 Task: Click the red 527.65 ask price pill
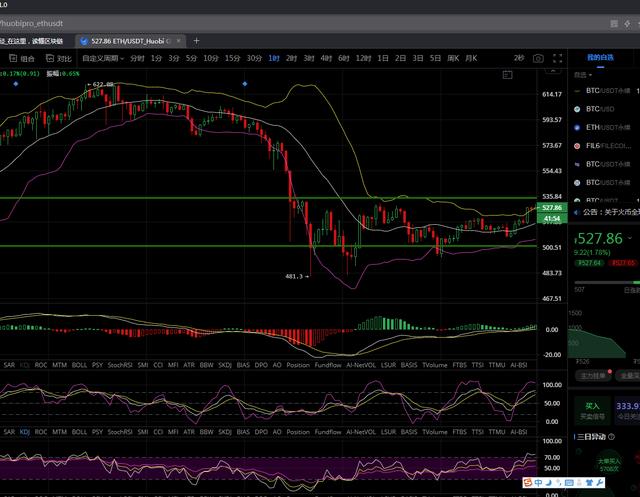623,263
